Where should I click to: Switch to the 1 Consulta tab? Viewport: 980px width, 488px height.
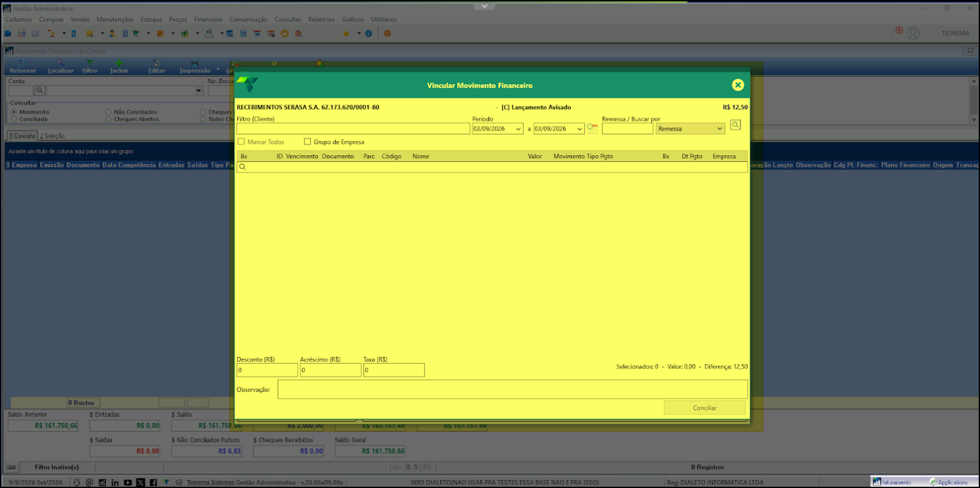click(22, 135)
